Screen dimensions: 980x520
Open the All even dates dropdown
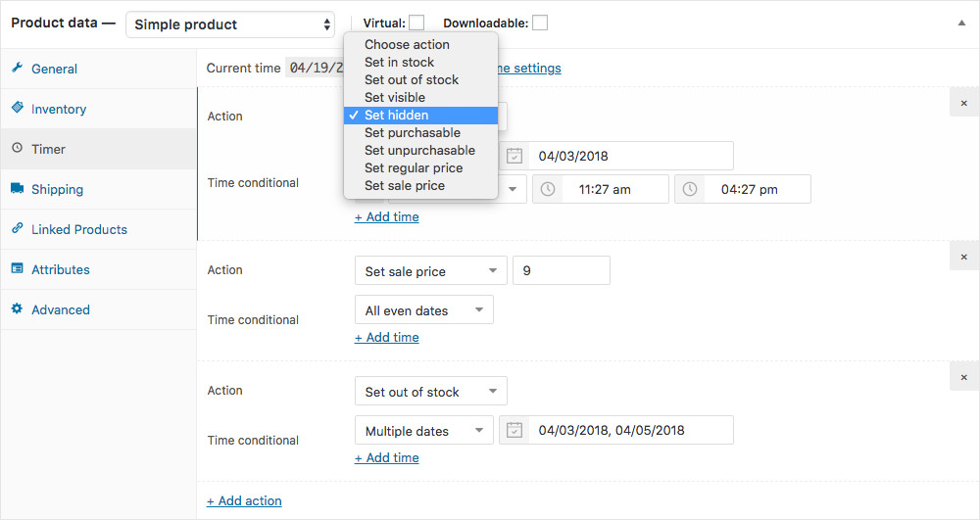click(423, 310)
